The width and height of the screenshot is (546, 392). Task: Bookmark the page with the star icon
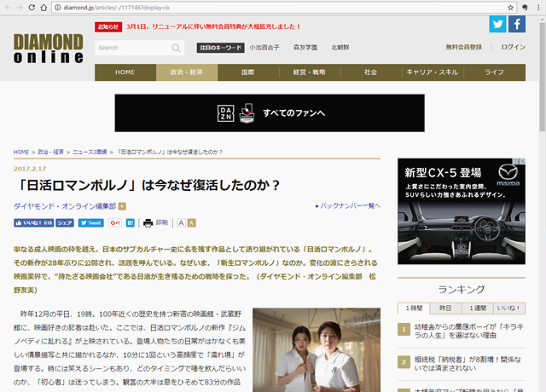coord(510,7)
